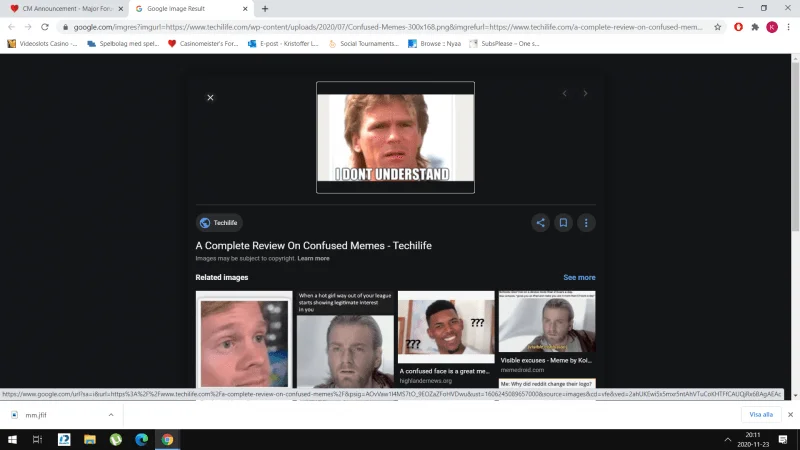
Task: Open A Complete Review On Confused Memes title
Action: click(313, 245)
